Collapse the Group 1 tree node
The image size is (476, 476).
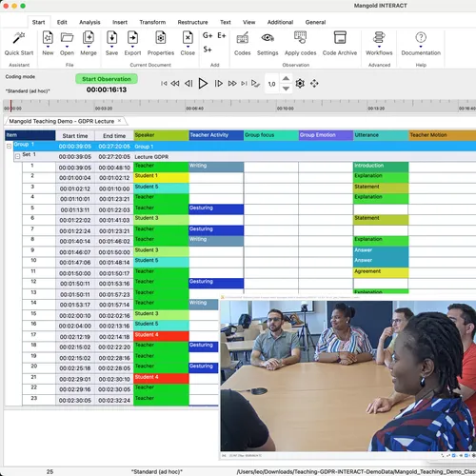(x=9, y=146)
